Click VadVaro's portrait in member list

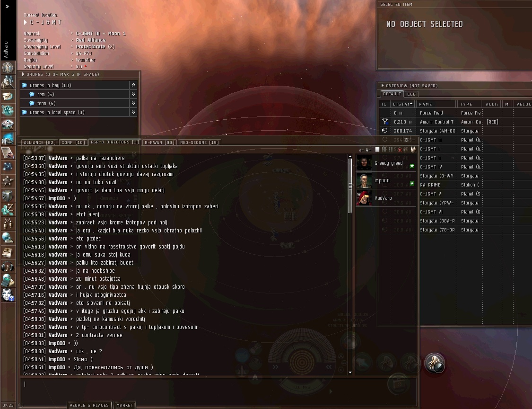pyautogui.click(x=364, y=198)
